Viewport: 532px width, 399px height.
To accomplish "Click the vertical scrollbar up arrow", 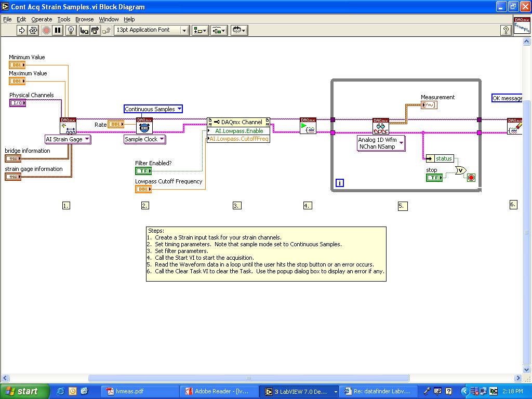I will pyautogui.click(x=527, y=42).
